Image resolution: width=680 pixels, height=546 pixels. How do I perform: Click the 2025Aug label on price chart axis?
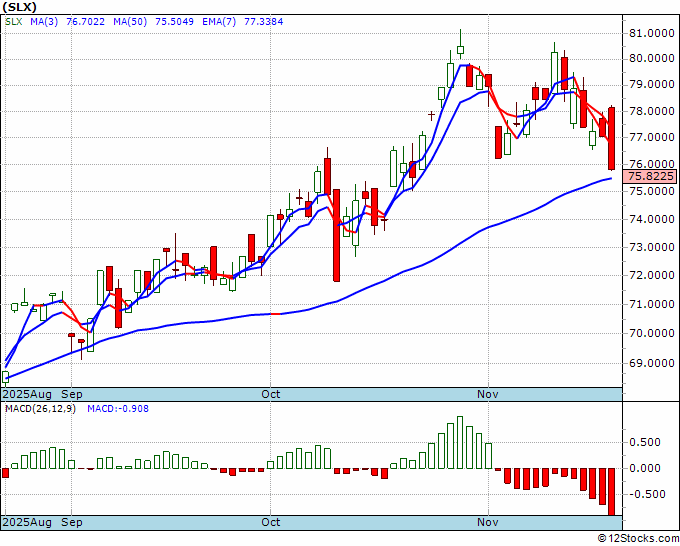pos(27,394)
